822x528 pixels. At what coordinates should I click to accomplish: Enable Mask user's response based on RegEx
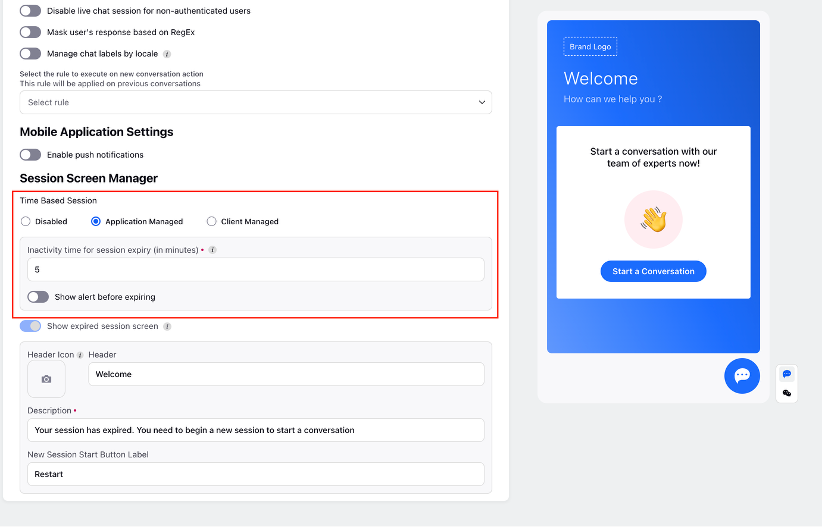(x=30, y=33)
